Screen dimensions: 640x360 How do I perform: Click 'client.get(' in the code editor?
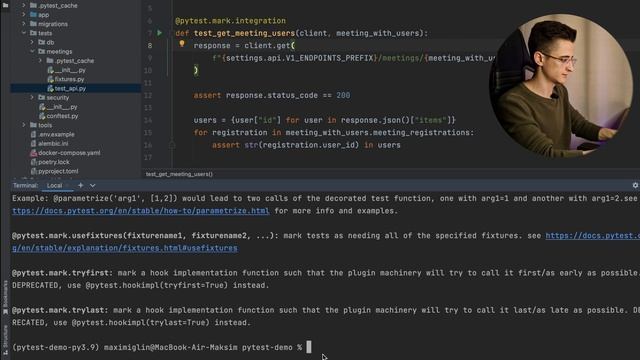(269, 46)
